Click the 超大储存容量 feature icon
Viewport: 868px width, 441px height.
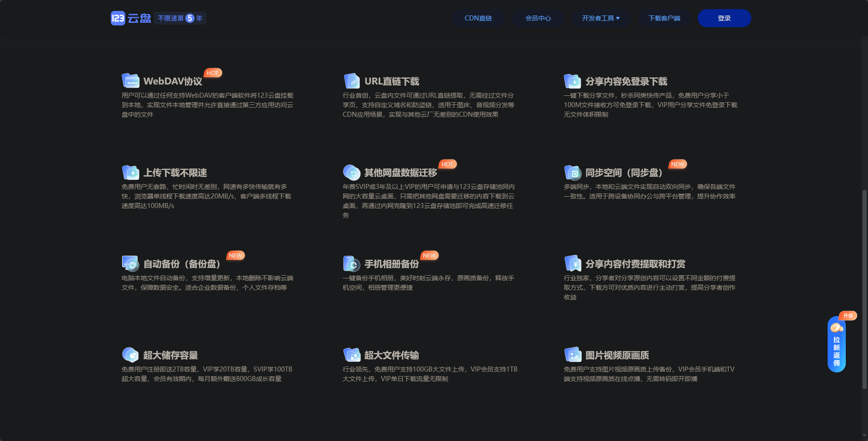[131, 355]
